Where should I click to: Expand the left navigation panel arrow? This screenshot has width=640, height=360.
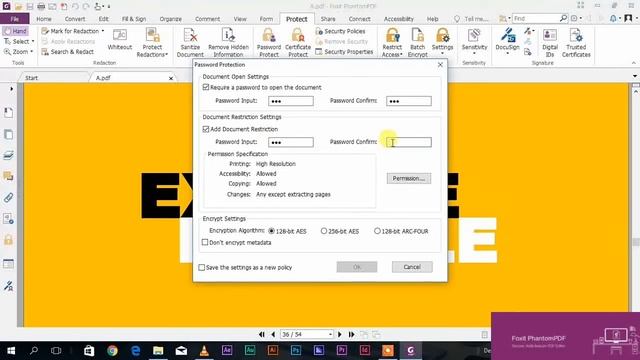point(11,89)
